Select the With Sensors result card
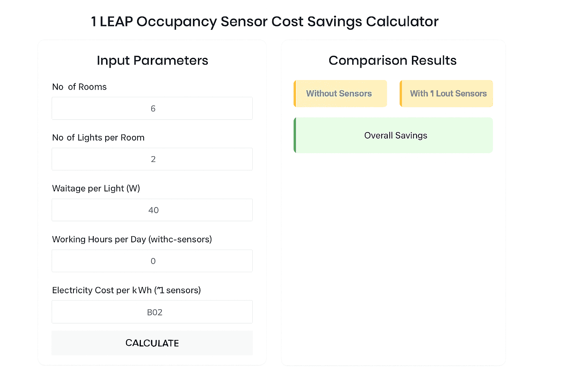This screenshot has width=588, height=392. tap(446, 93)
